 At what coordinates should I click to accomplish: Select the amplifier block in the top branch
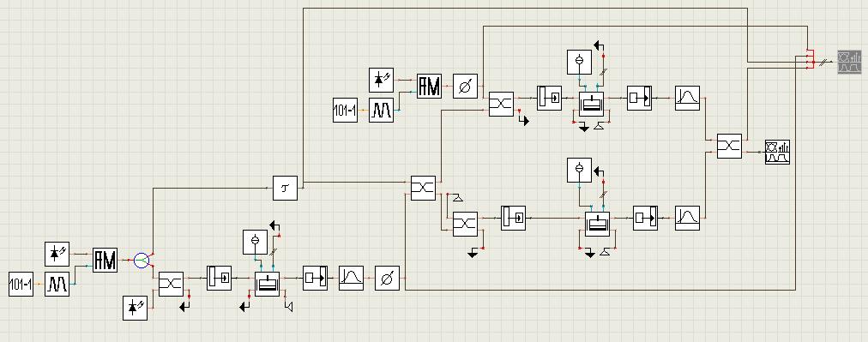click(591, 104)
